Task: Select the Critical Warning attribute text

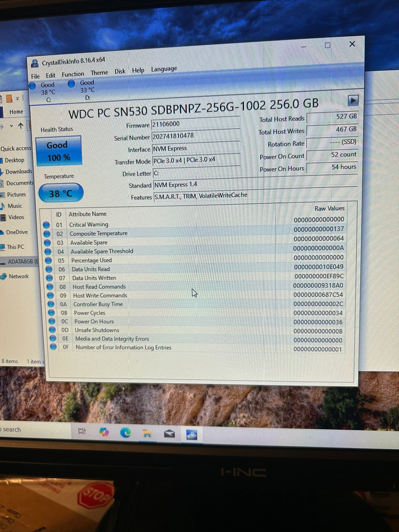Action: (89, 225)
